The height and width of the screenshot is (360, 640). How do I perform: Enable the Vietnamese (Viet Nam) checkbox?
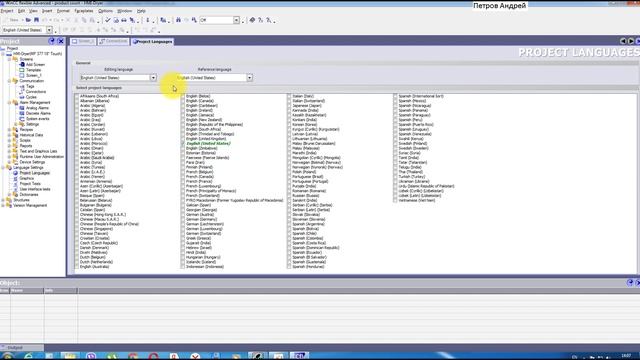click(x=395, y=200)
